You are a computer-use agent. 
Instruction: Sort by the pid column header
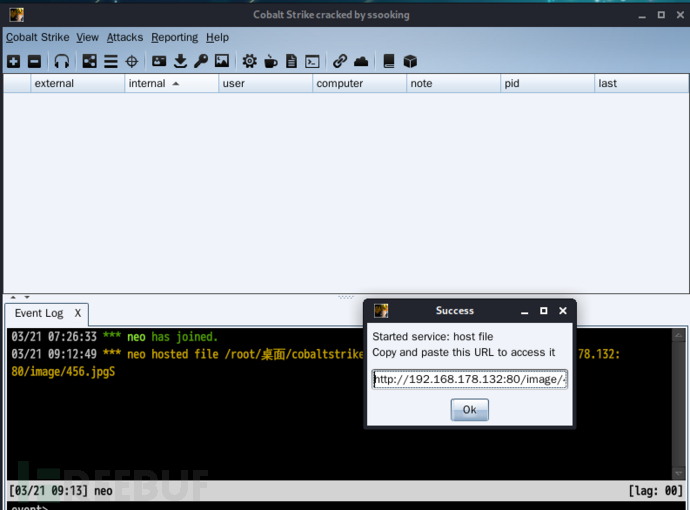(x=547, y=83)
